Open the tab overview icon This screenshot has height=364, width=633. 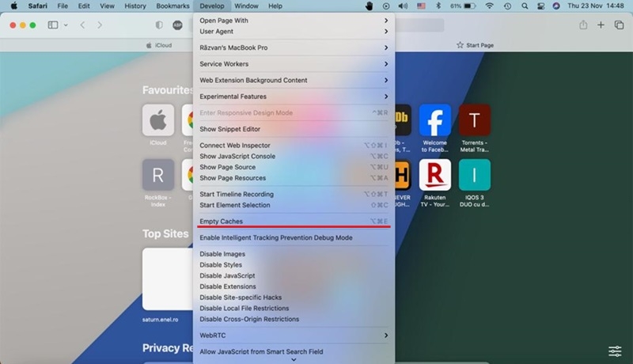click(x=619, y=25)
